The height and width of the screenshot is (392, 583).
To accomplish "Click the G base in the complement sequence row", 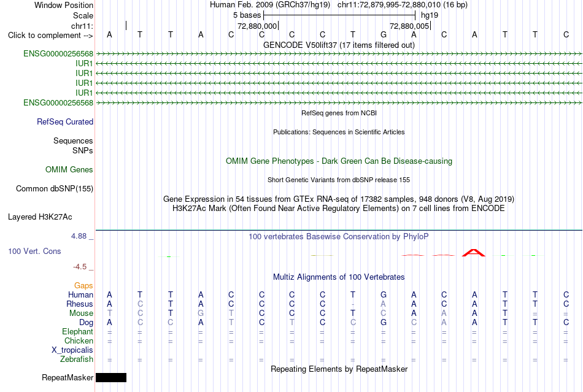I will 384,34.
